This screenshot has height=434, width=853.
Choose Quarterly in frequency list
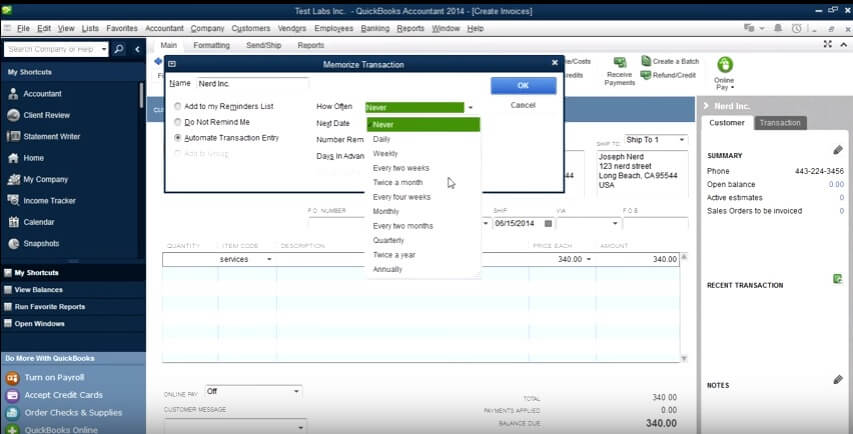423,240
